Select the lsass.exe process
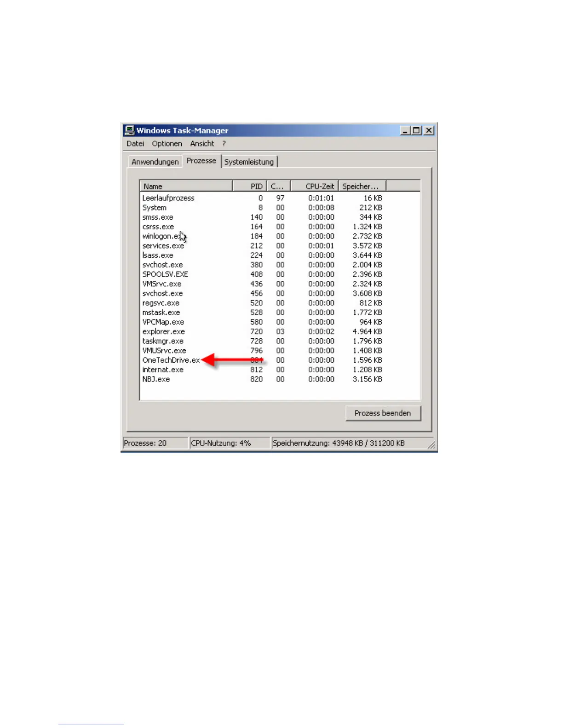This screenshot has height=728, width=563. click(262, 255)
